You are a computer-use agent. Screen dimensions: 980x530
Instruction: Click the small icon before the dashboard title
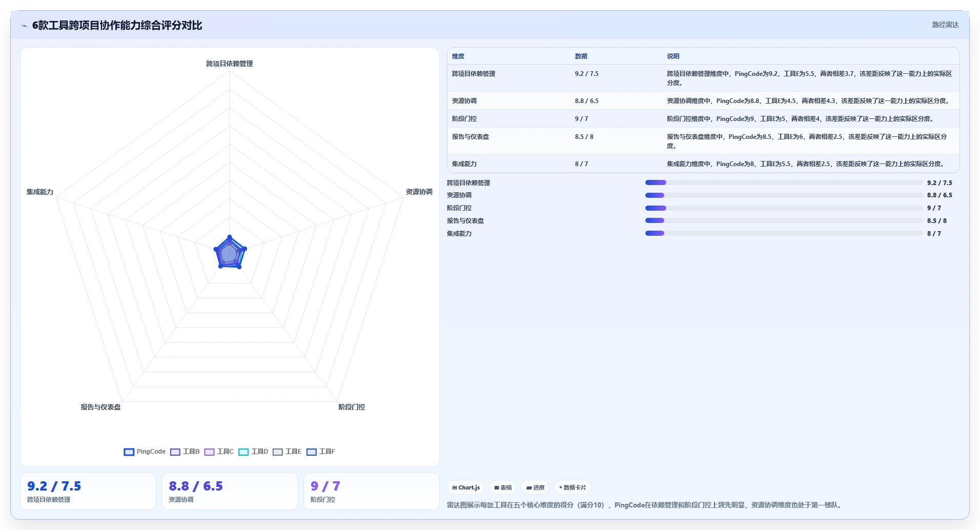click(24, 26)
